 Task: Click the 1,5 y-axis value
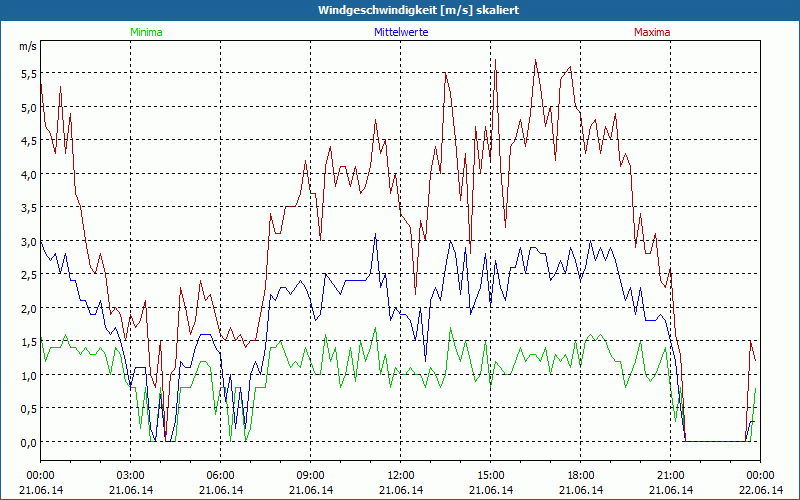(x=29, y=342)
